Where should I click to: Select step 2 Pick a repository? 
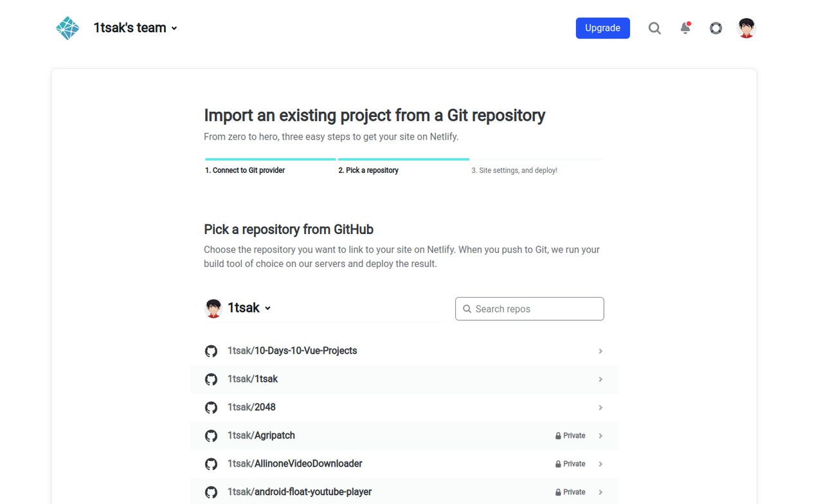point(368,170)
